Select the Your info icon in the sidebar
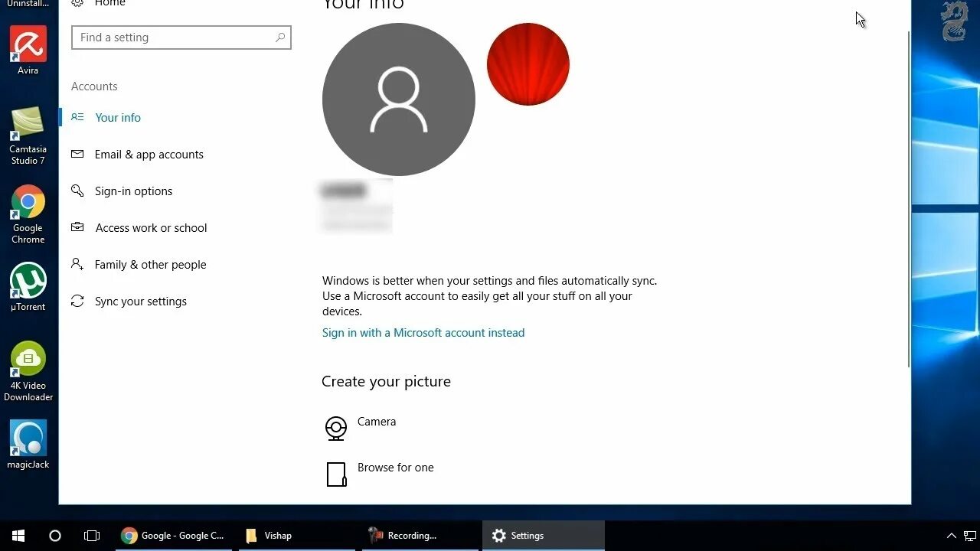 [x=77, y=117]
